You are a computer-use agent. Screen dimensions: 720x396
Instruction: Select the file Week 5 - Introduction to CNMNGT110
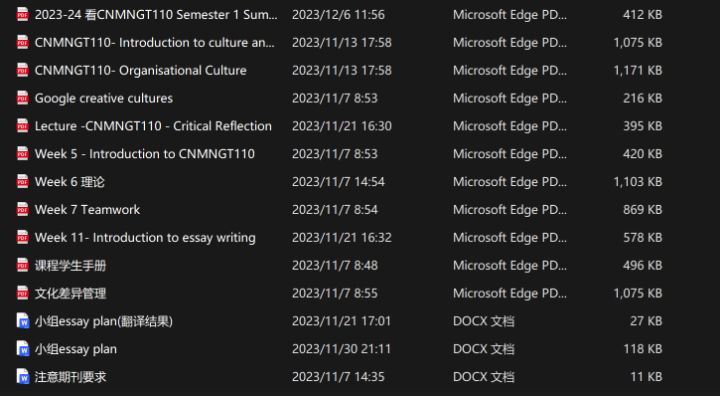pyautogui.click(x=145, y=154)
